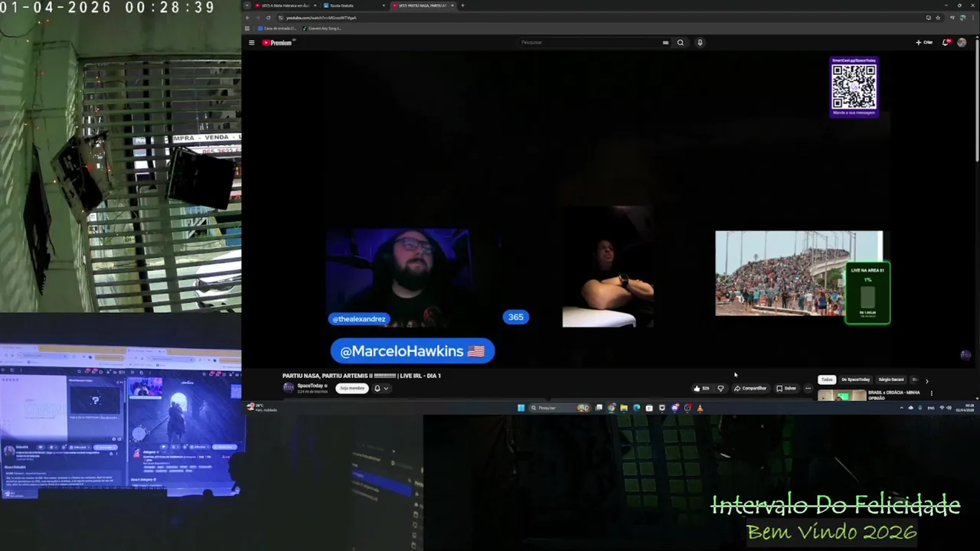Open the Criar create menu

pos(924,43)
